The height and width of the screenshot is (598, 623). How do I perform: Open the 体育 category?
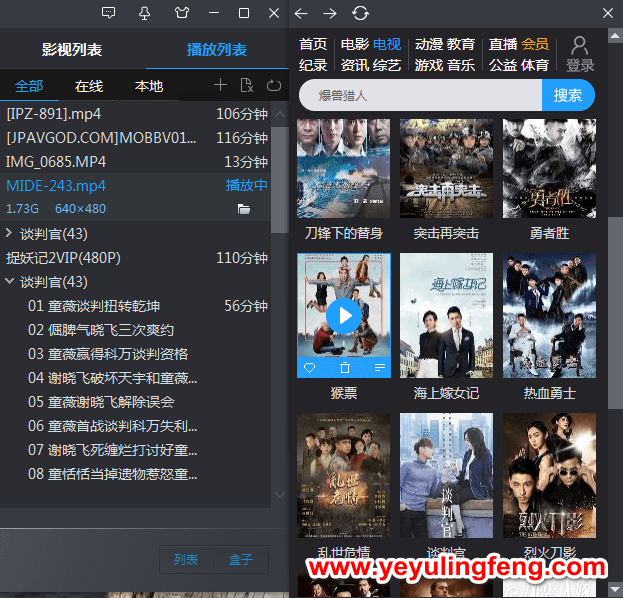click(x=535, y=65)
